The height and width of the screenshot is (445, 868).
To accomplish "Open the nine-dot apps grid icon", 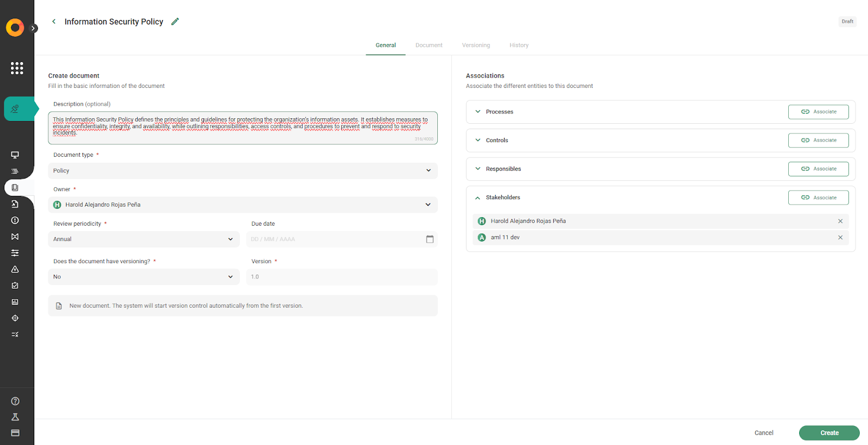I will (x=17, y=68).
